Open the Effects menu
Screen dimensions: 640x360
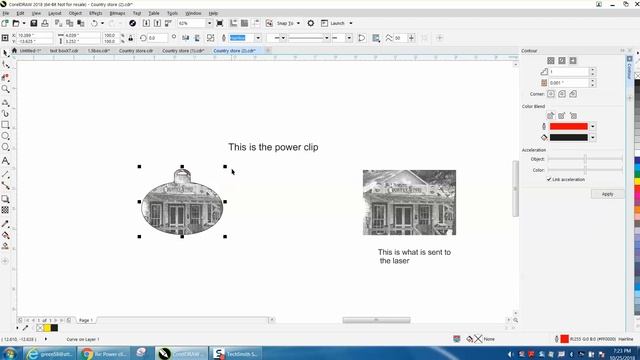pyautogui.click(x=96, y=13)
